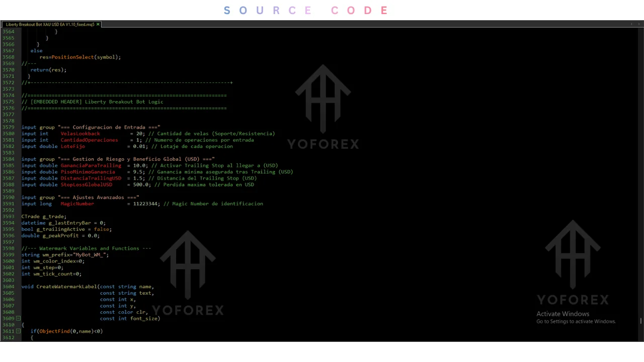Click the "Gestion de Riesgo" group string
This screenshot has height=362, width=644.
pyautogui.click(x=136, y=159)
